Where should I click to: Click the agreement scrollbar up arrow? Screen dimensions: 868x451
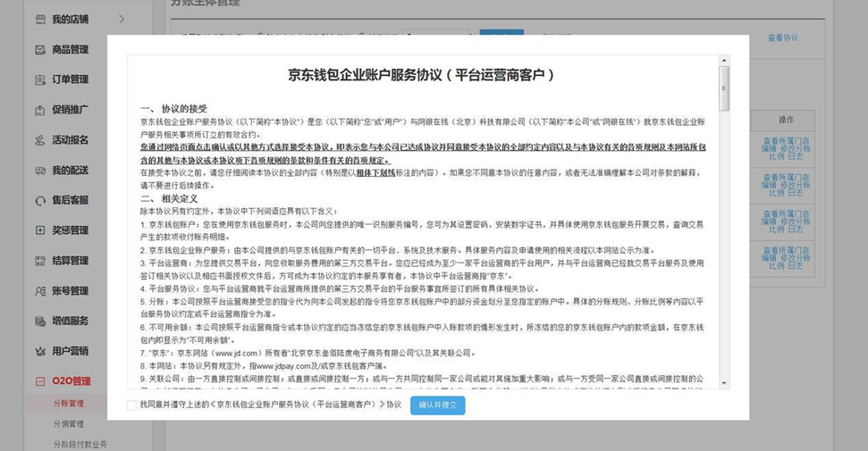[x=724, y=60]
